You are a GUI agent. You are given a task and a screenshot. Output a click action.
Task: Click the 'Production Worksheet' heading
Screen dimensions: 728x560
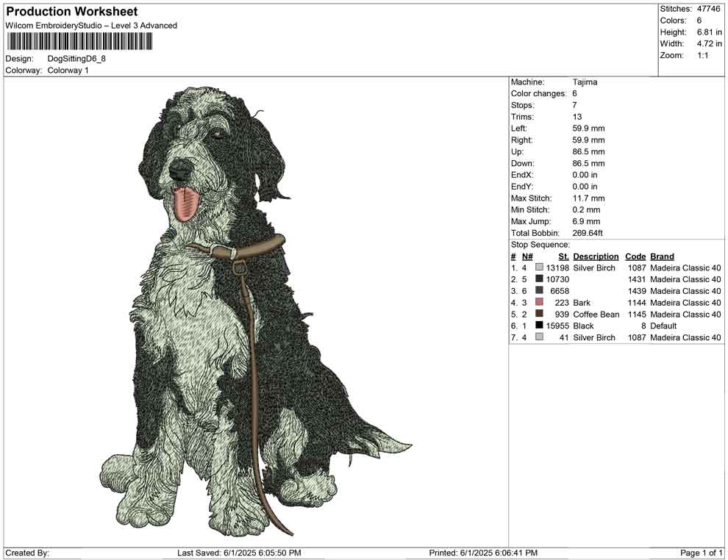pos(72,12)
